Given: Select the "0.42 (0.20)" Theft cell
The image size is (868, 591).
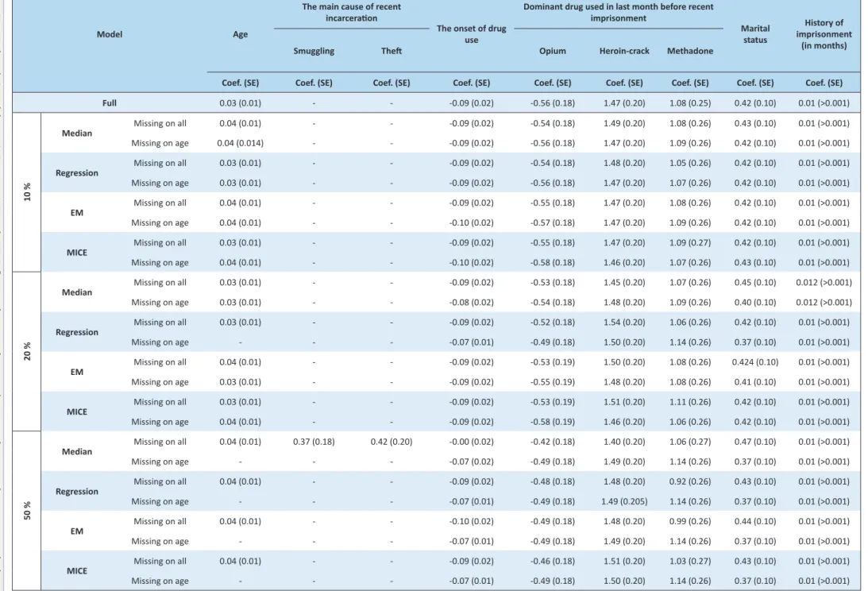Looking at the screenshot, I should (392, 442).
